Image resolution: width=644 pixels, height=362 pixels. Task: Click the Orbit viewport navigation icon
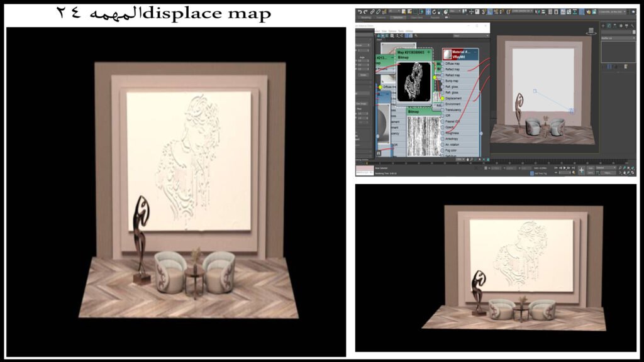[x=628, y=173]
